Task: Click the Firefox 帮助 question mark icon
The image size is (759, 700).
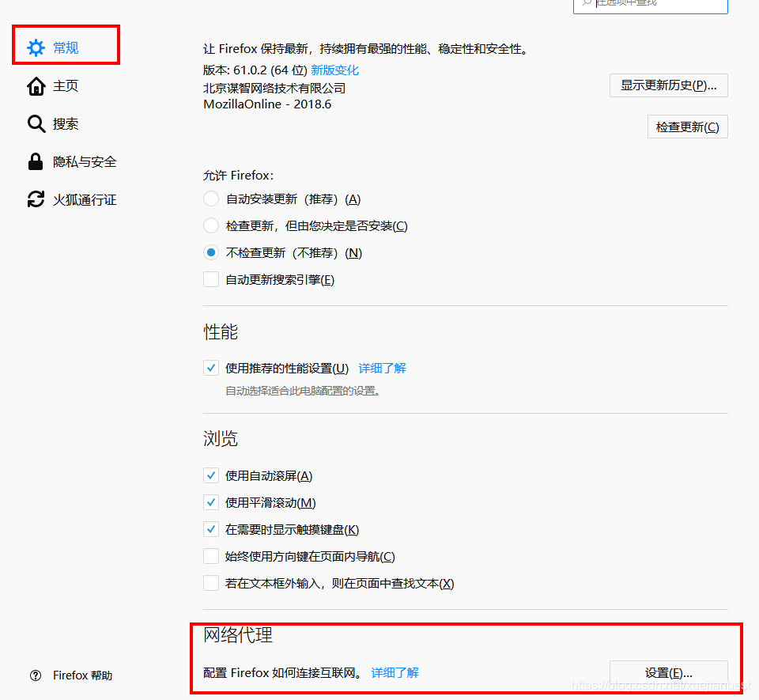Action: 36,675
